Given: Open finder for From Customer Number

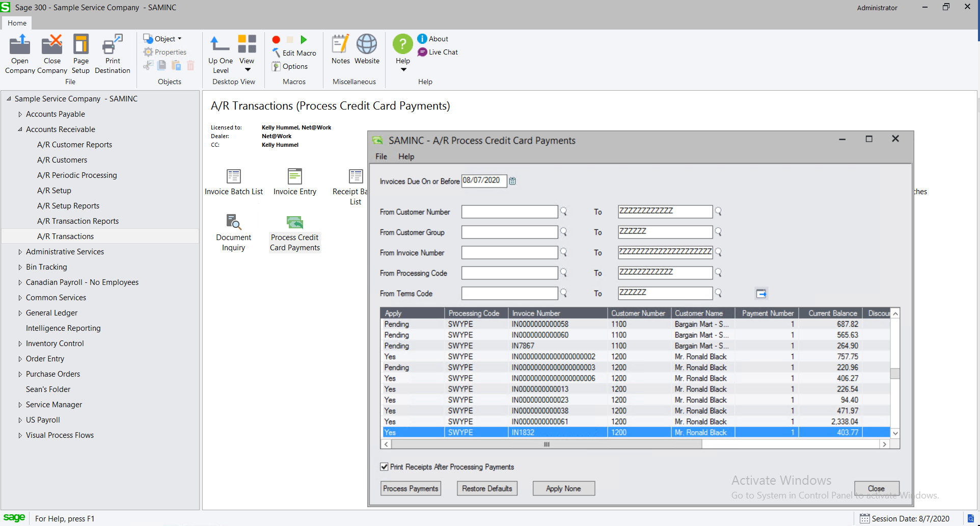Looking at the screenshot, I should click(564, 212).
